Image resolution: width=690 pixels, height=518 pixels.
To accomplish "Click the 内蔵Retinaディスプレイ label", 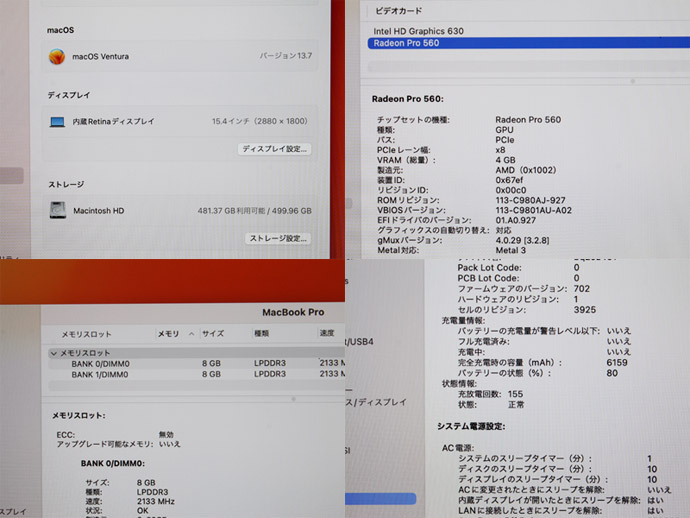I will (x=114, y=121).
